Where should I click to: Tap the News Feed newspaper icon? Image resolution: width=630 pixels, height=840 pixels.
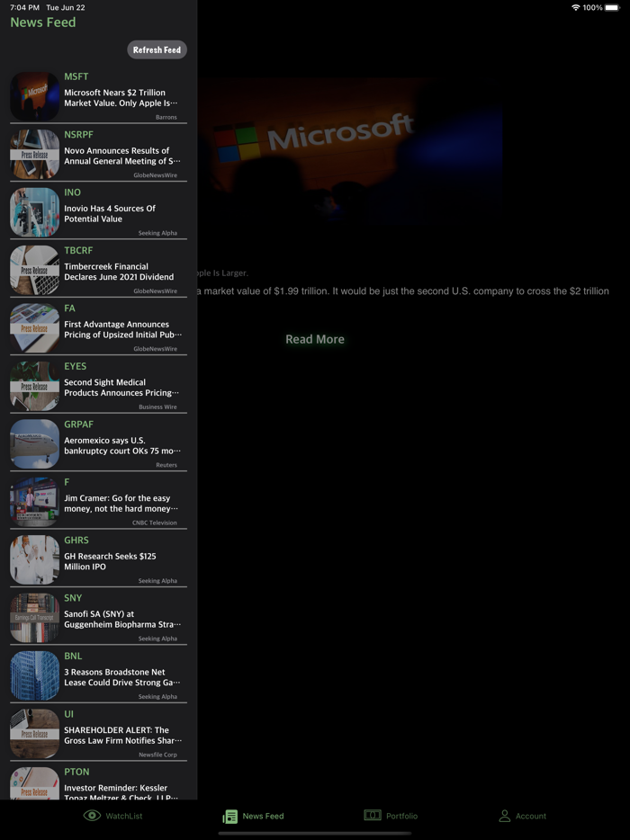click(229, 817)
